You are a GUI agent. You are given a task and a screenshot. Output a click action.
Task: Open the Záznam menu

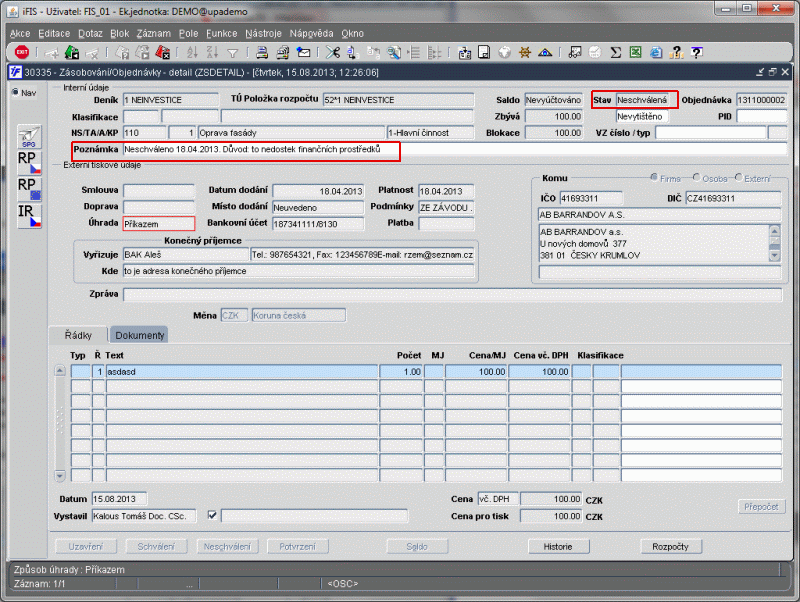153,33
